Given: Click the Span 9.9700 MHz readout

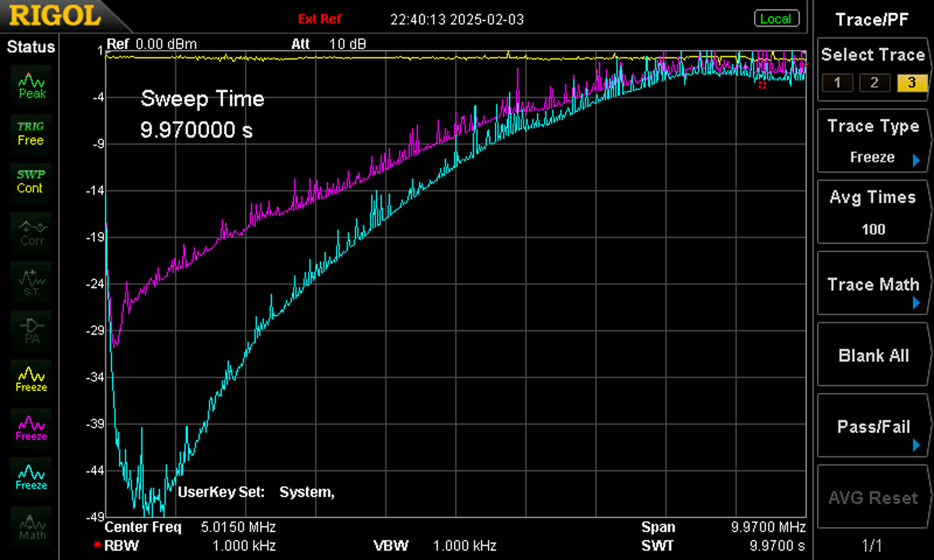Looking at the screenshot, I should click(x=723, y=527).
